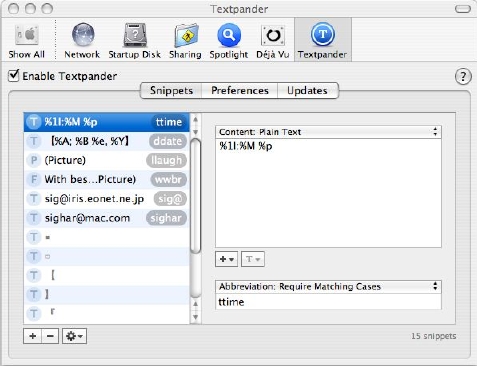Click the help question mark button
Image resolution: width=477 pixels, height=366 pixels.
pyautogui.click(x=463, y=77)
